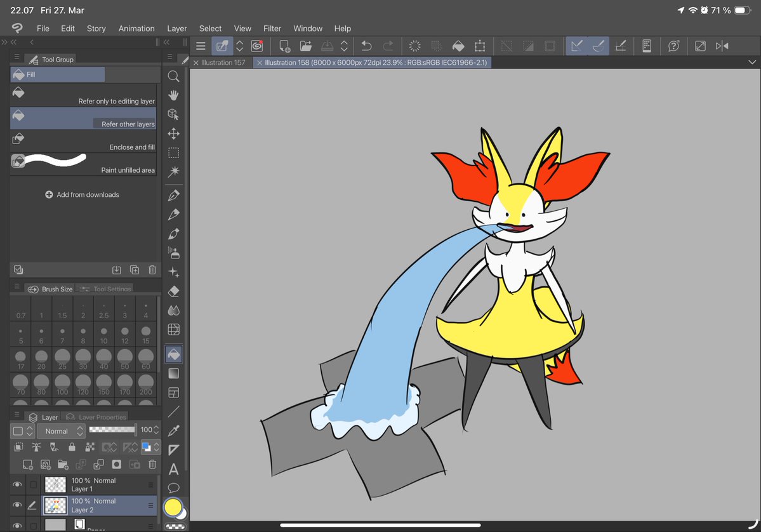This screenshot has height=532, width=761.
Task: Open arrows dropdown beside Save icon
Action: [x=344, y=46]
